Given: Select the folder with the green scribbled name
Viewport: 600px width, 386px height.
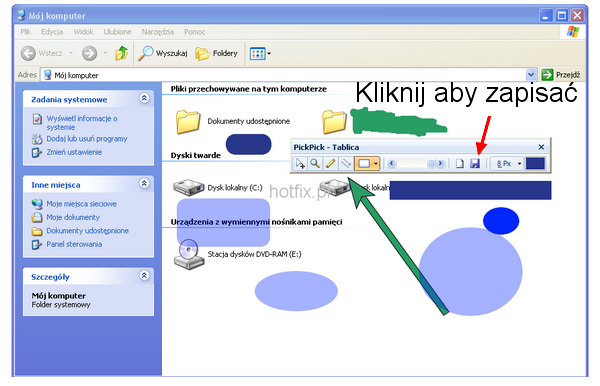Looking at the screenshot, I should (x=334, y=122).
